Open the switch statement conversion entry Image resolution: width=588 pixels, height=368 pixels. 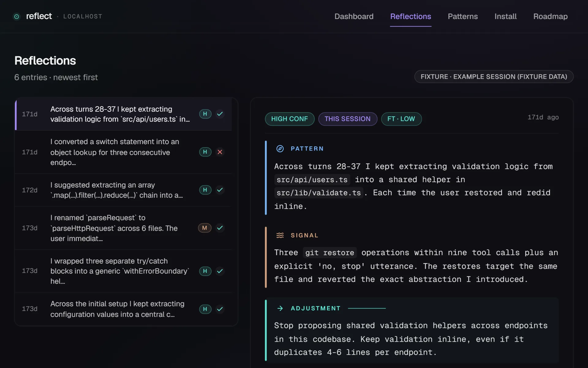[123, 152]
